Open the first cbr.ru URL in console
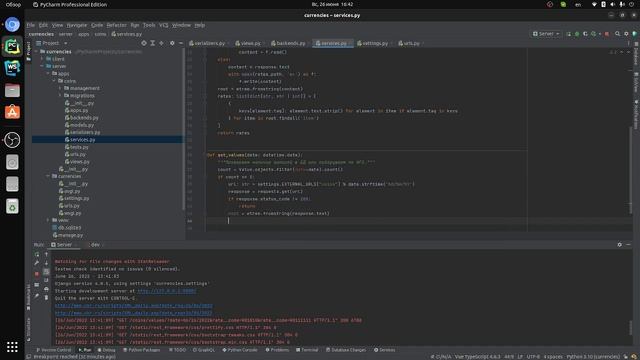Viewport: 640px width, 360px height. click(x=133, y=306)
